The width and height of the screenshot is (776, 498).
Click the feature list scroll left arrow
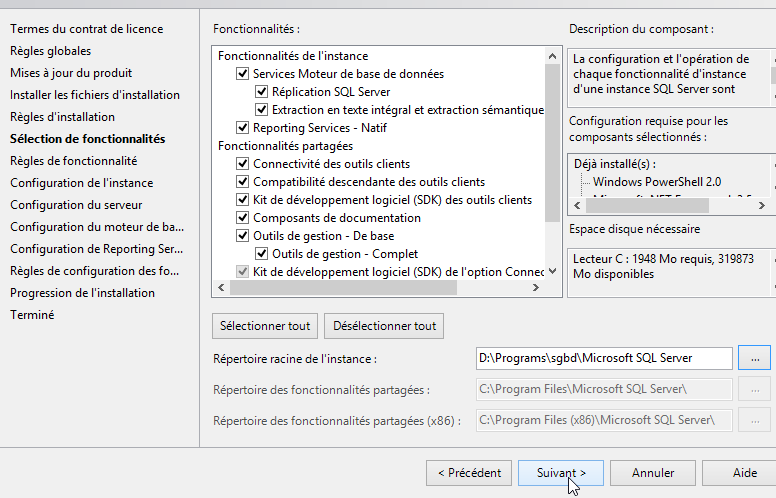coord(221,288)
